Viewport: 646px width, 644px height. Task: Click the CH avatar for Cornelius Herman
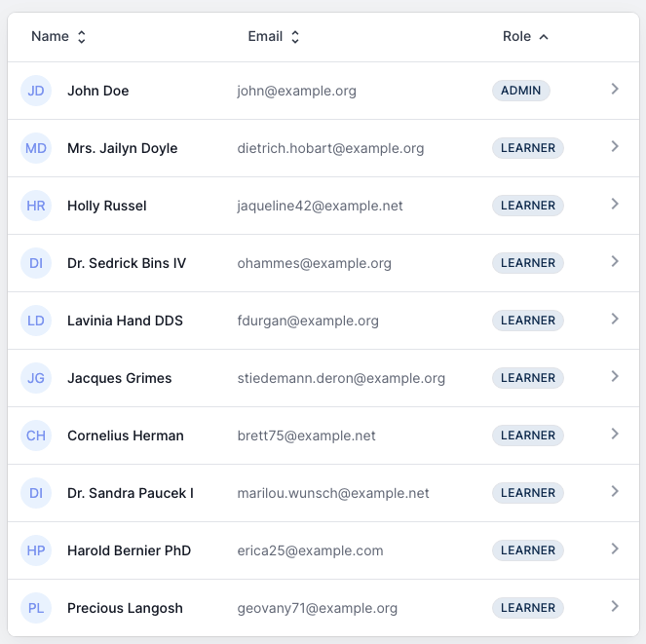coord(36,436)
